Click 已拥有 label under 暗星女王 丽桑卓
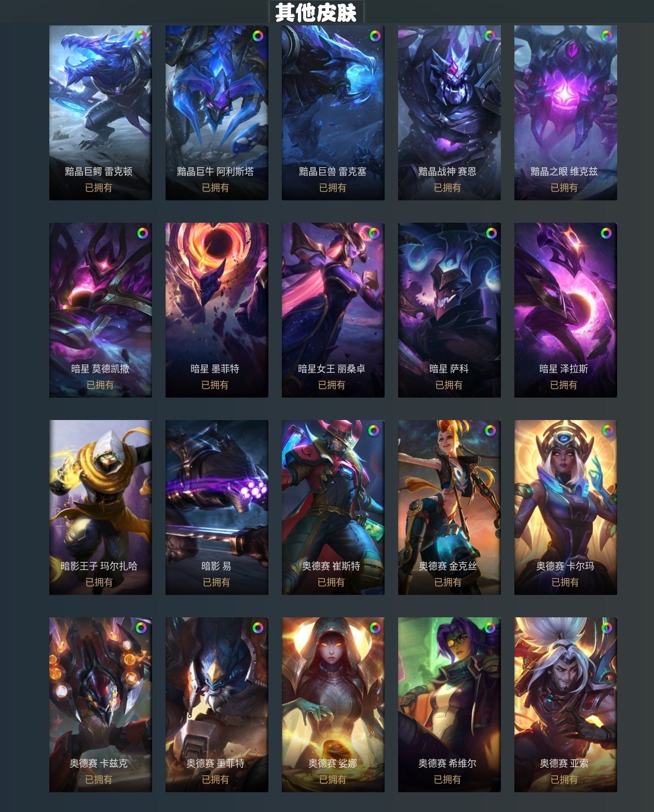 332,385
